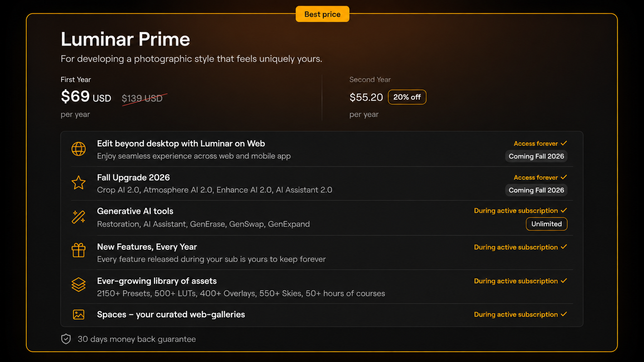This screenshot has height=362, width=644.
Task: Click the shield icon for money back guarantee
Action: coord(66,339)
